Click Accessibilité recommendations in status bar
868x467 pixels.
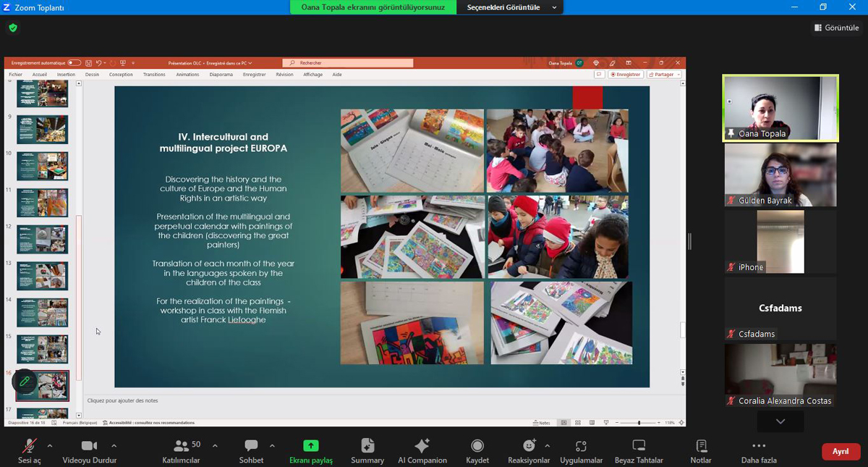pyautogui.click(x=148, y=423)
